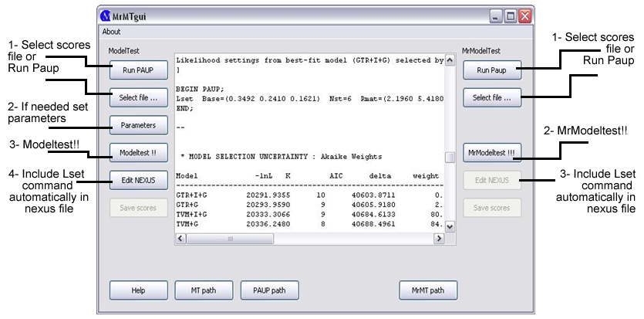This screenshot has width=644, height=319.
Task: Click disabled Edit NEXUS under MrModelTest
Action: click(492, 180)
